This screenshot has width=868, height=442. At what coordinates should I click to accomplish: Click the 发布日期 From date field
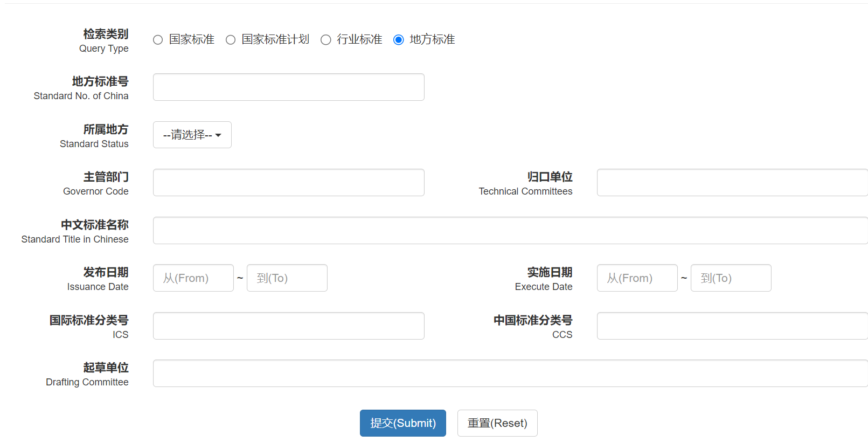pyautogui.click(x=193, y=278)
